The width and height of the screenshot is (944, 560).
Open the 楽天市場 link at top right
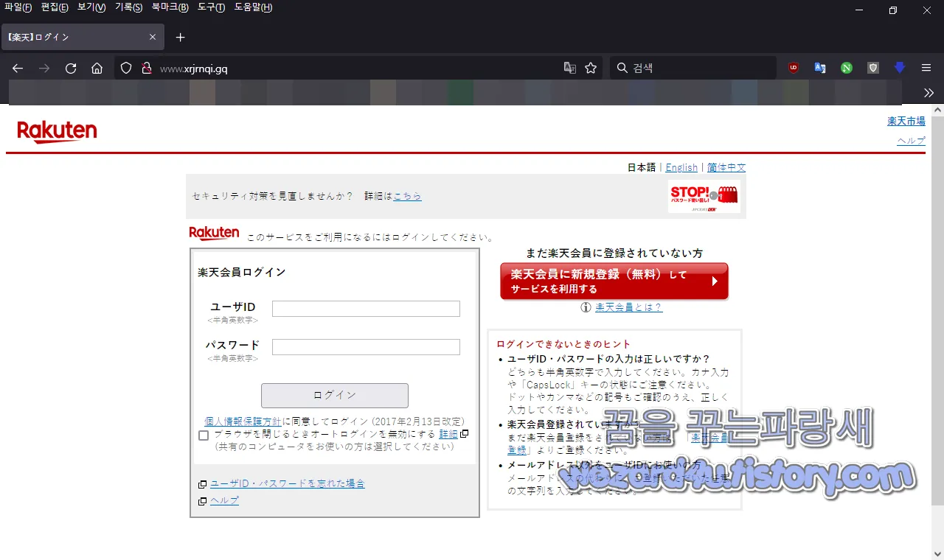[906, 121]
